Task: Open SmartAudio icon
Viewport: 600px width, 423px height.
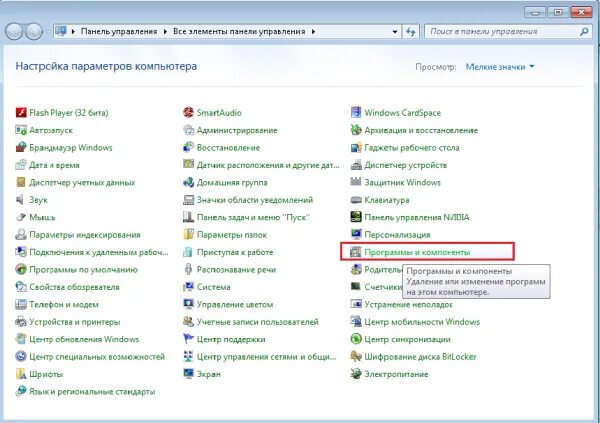Action: 188,113
